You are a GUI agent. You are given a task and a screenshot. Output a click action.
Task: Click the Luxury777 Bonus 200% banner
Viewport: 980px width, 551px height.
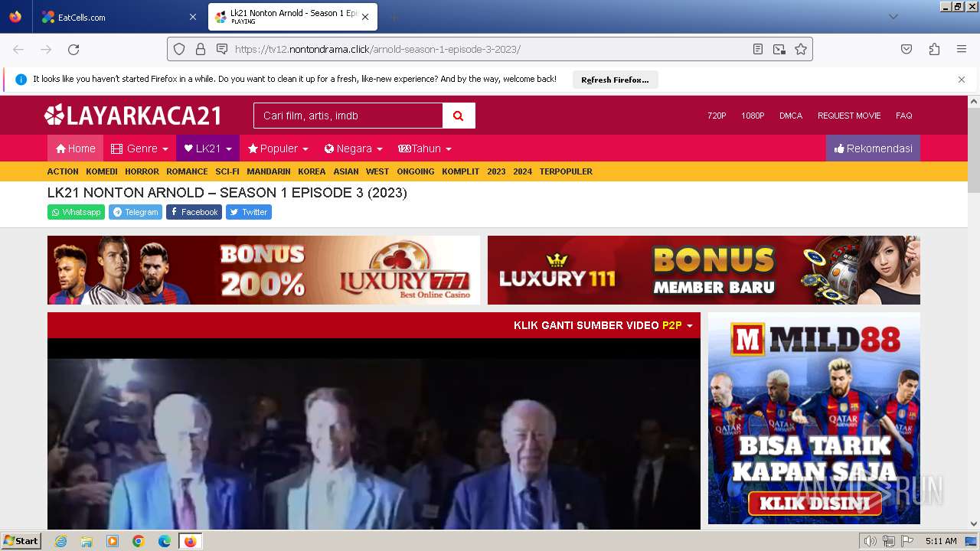tap(263, 270)
